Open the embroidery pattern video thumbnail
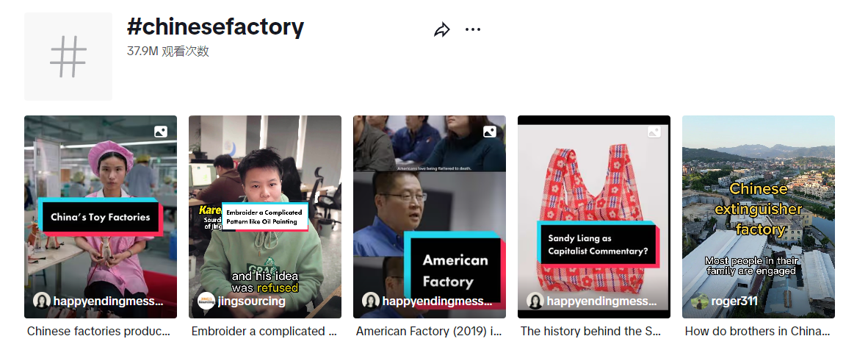 point(265,217)
